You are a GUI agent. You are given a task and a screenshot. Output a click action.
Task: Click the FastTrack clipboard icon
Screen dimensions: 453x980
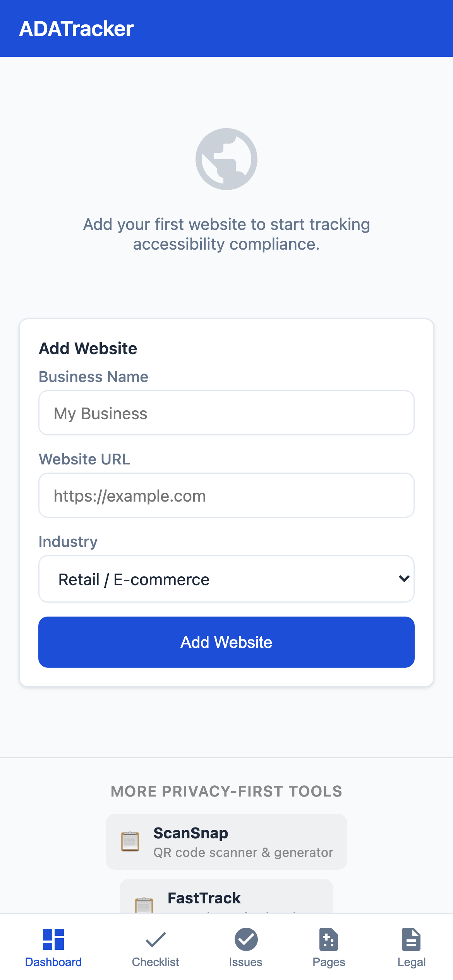144,905
